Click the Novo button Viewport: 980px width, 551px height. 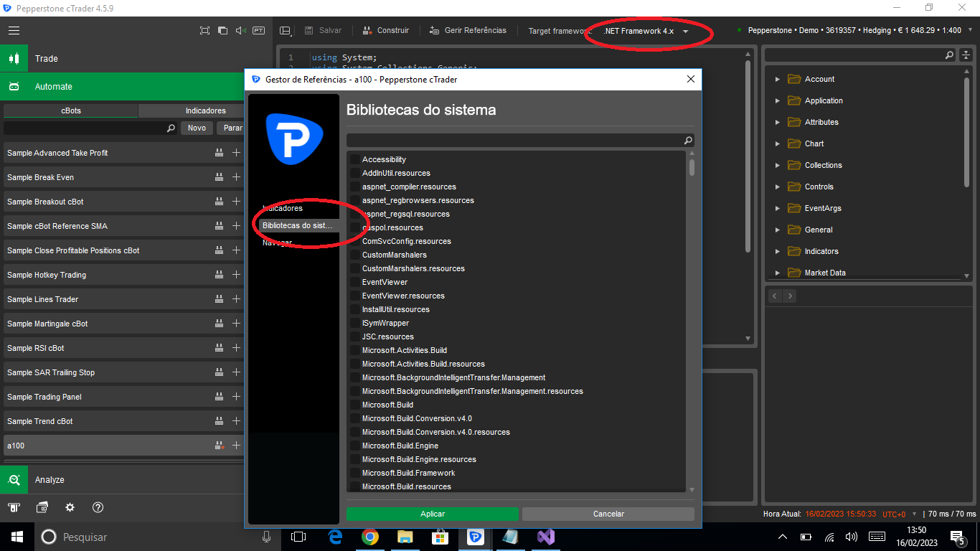tap(197, 128)
